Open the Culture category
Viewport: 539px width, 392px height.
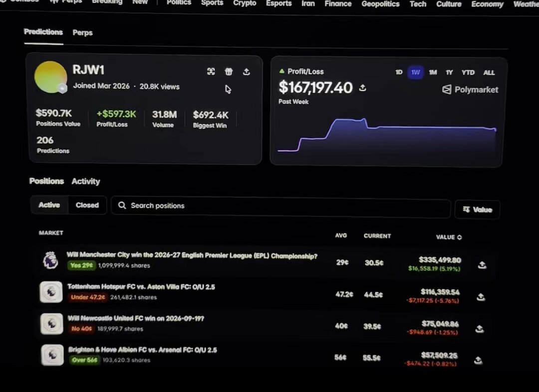point(449,4)
